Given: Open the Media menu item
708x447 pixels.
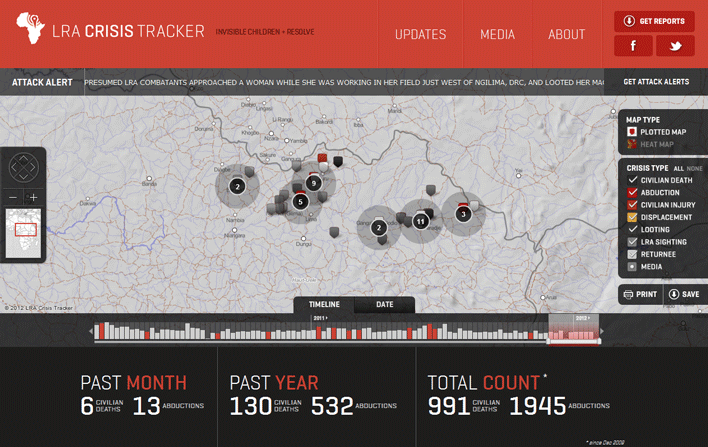Looking at the screenshot, I should coord(497,34).
